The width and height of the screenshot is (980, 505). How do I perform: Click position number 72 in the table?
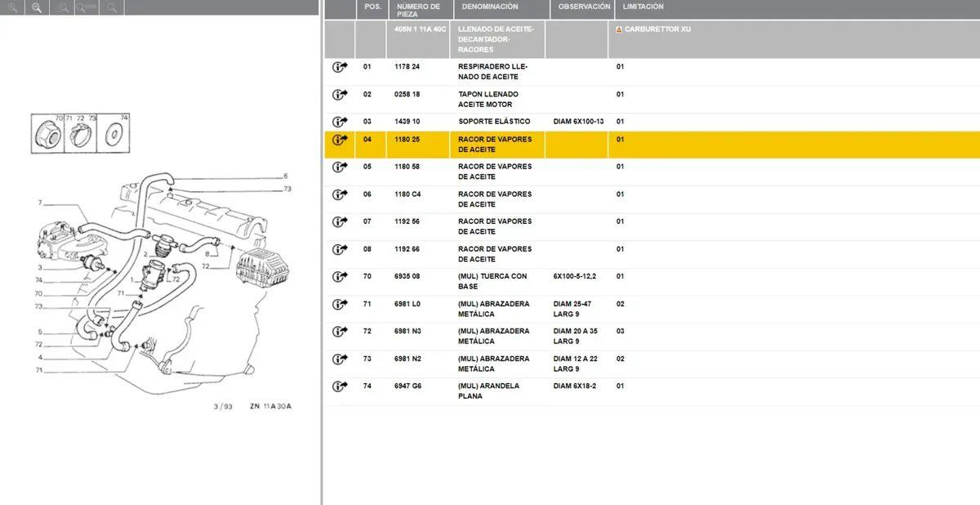tap(367, 331)
